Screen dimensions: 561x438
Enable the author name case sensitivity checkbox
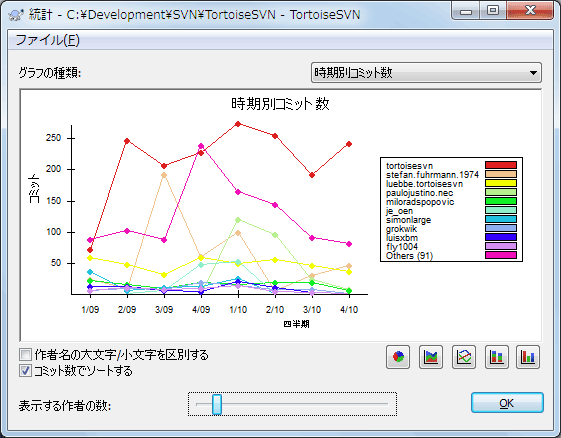pos(25,355)
